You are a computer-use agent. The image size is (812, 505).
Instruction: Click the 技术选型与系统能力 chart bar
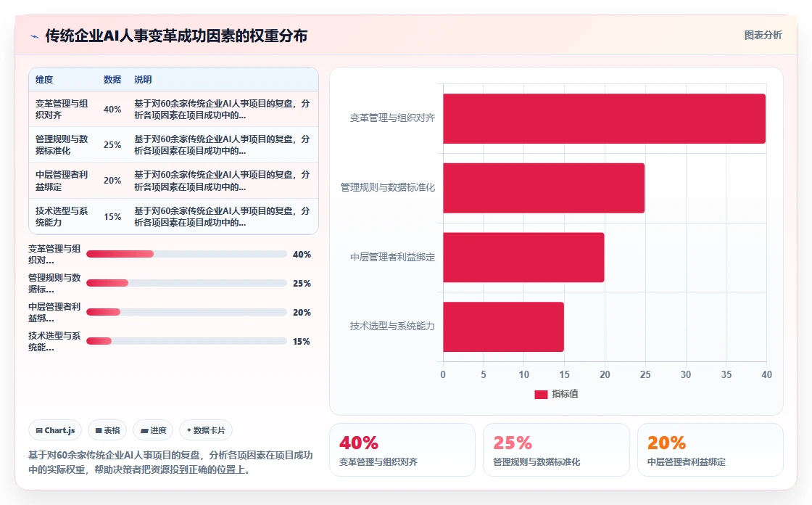point(503,327)
